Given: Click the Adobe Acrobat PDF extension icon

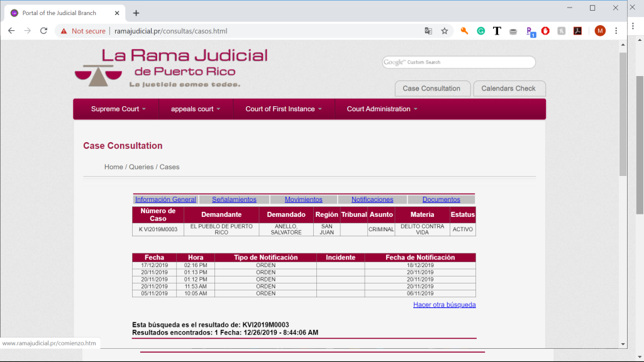Looking at the screenshot, I should (577, 31).
